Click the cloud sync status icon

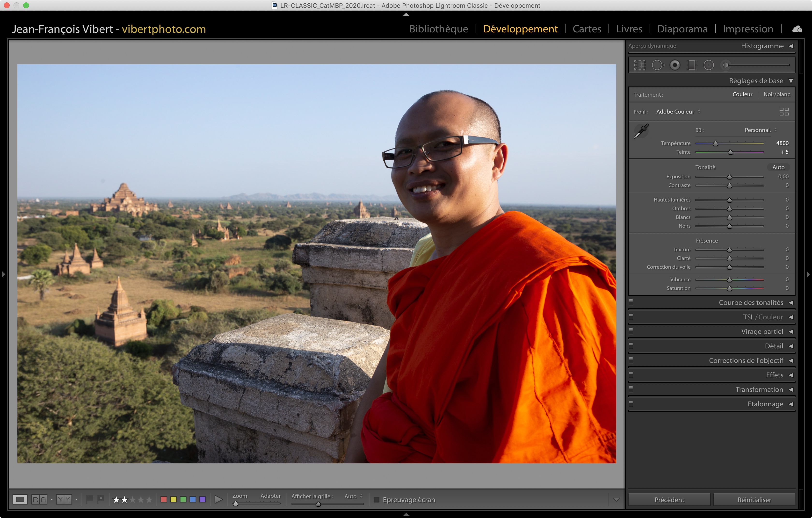pos(797,29)
